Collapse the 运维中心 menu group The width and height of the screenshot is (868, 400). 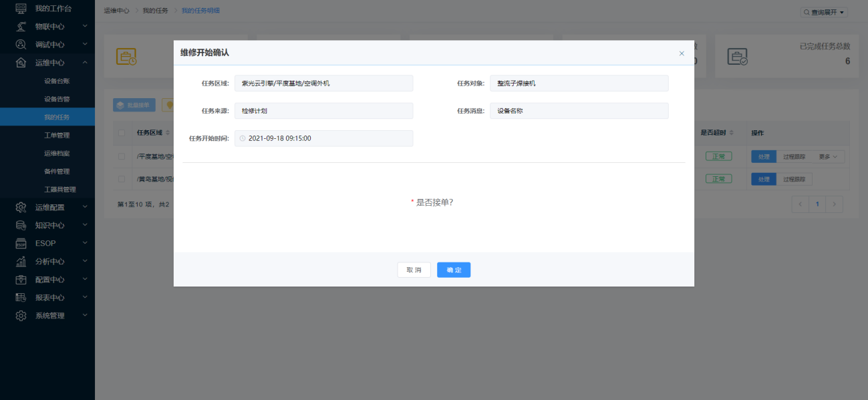[85, 62]
